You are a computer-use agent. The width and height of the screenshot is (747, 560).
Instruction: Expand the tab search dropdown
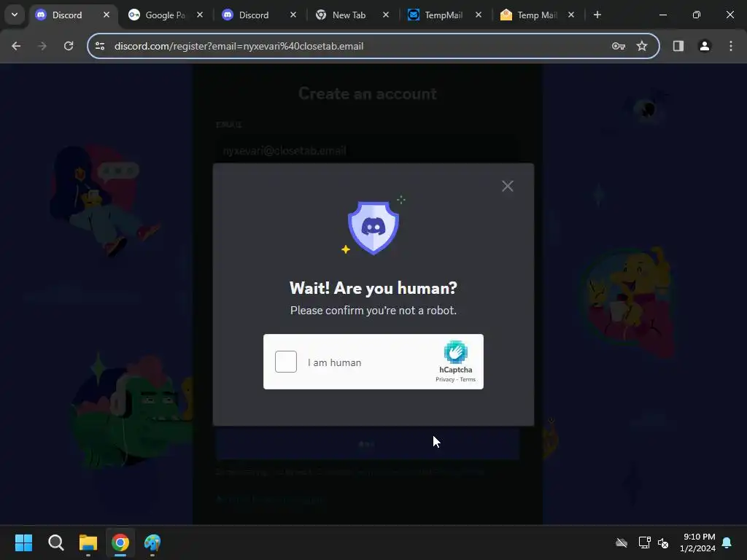pyautogui.click(x=15, y=15)
